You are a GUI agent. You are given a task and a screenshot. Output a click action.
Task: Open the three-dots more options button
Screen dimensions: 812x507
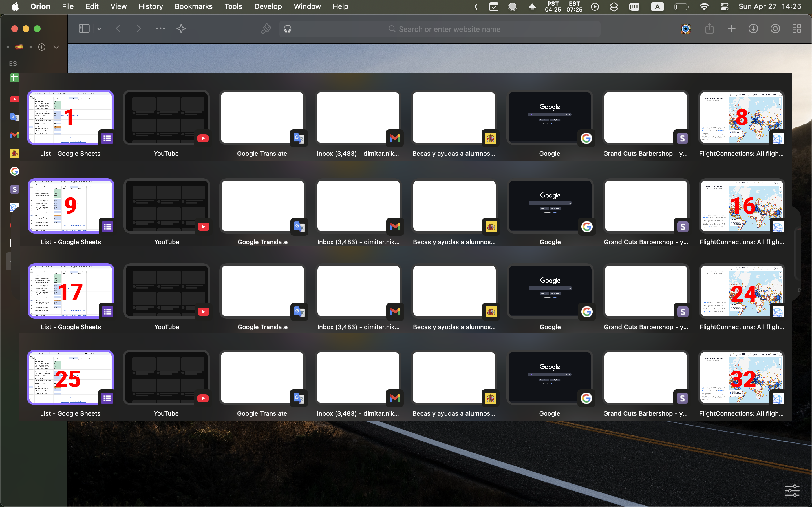pos(160,29)
